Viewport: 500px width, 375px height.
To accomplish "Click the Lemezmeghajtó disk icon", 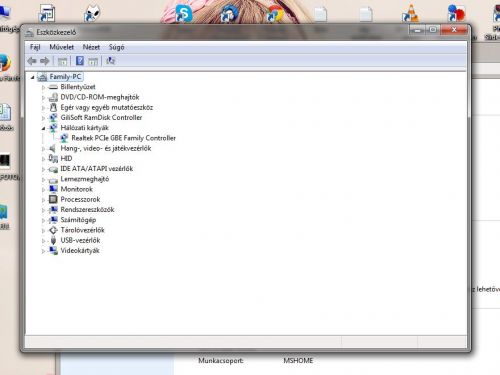I will pos(53,180).
